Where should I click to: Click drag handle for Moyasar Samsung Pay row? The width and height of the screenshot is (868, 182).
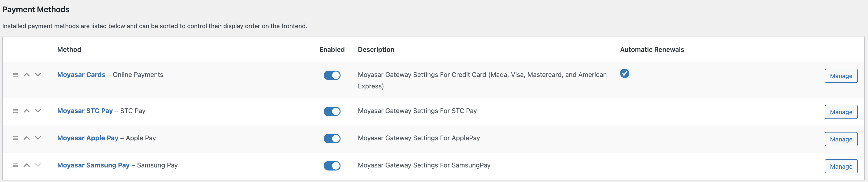[15, 165]
